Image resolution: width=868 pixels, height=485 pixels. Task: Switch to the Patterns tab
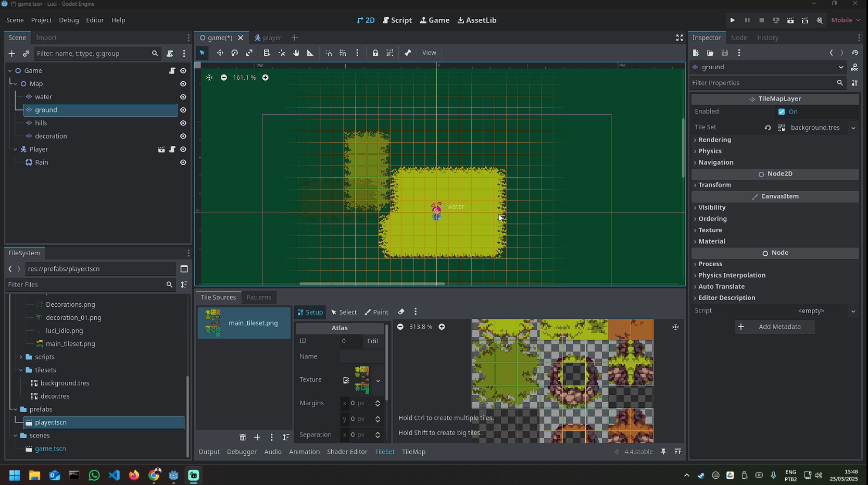pyautogui.click(x=258, y=297)
